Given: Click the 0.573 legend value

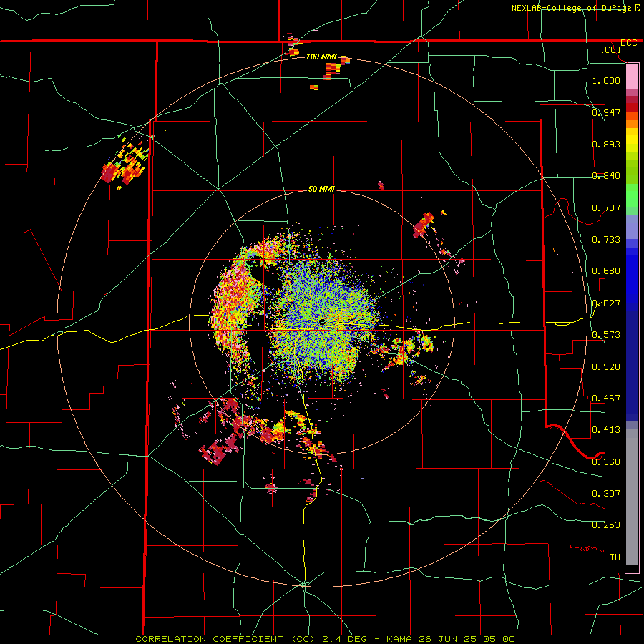Looking at the screenshot, I should tap(606, 335).
